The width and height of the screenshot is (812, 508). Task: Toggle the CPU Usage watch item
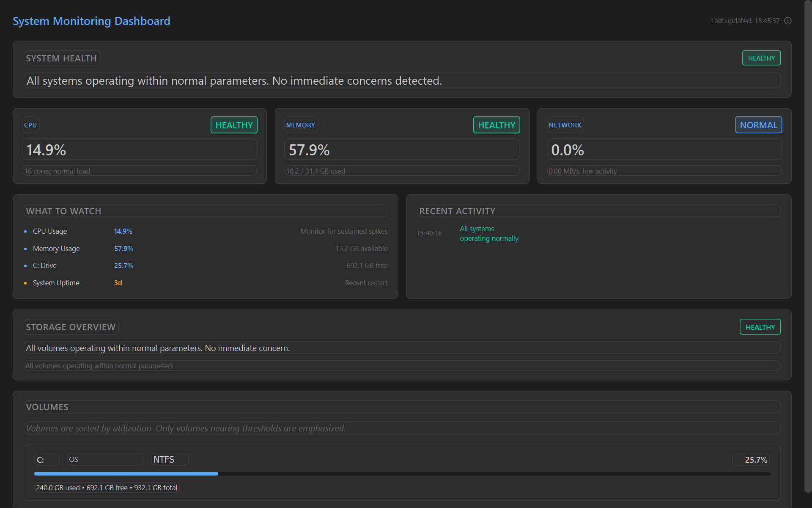click(x=49, y=231)
